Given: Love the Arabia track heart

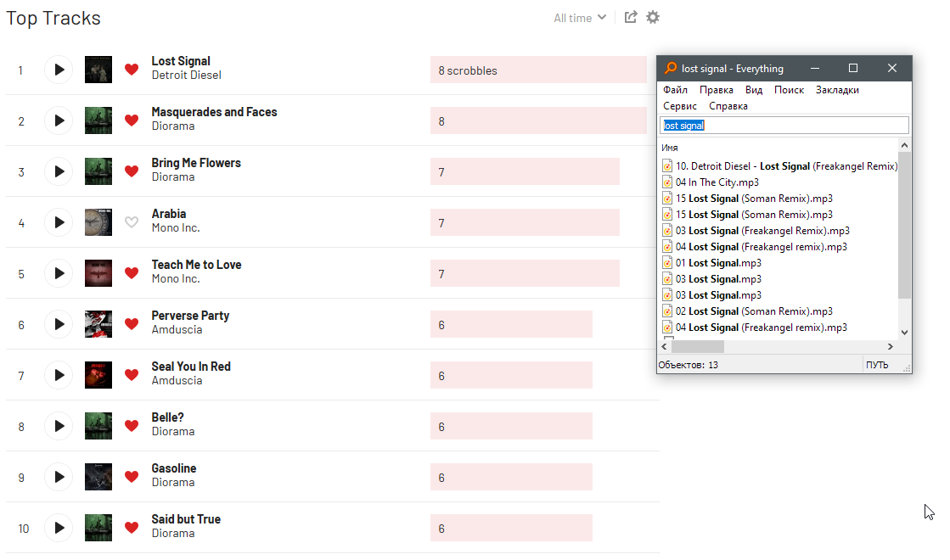Looking at the screenshot, I should coord(132,222).
